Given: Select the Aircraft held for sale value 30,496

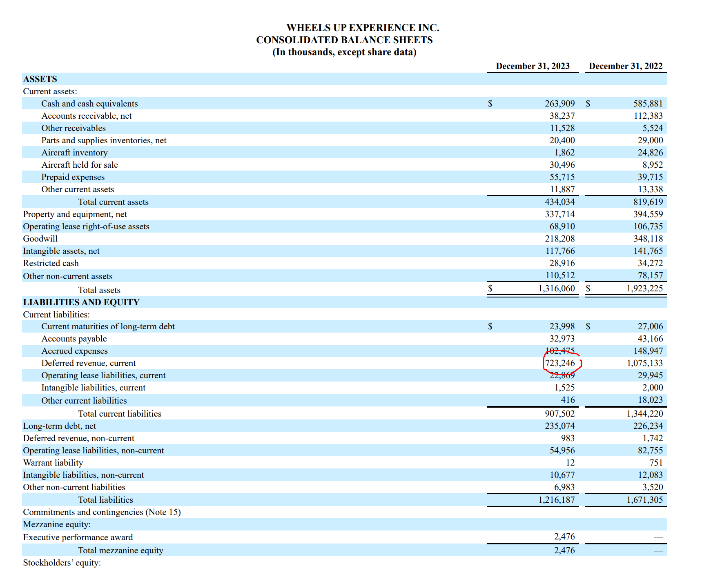Looking at the screenshot, I should pos(562,165).
